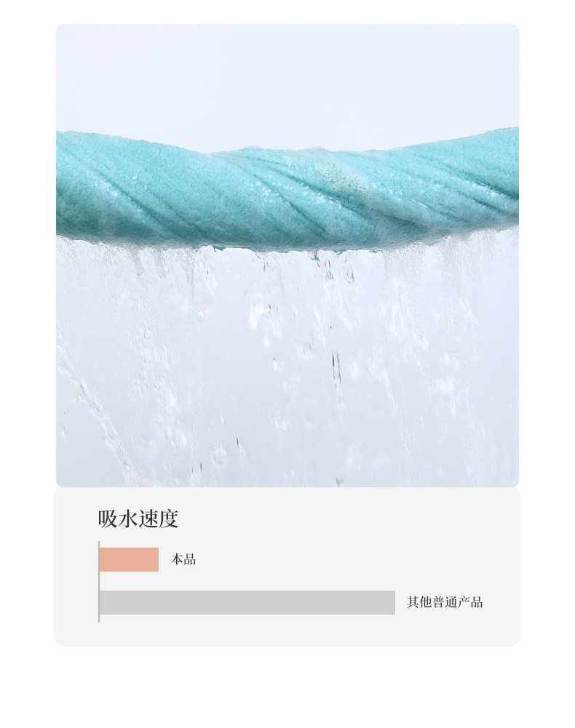The height and width of the screenshot is (728, 575).
Task: Select the 本品 bar label
Action: coord(183,559)
